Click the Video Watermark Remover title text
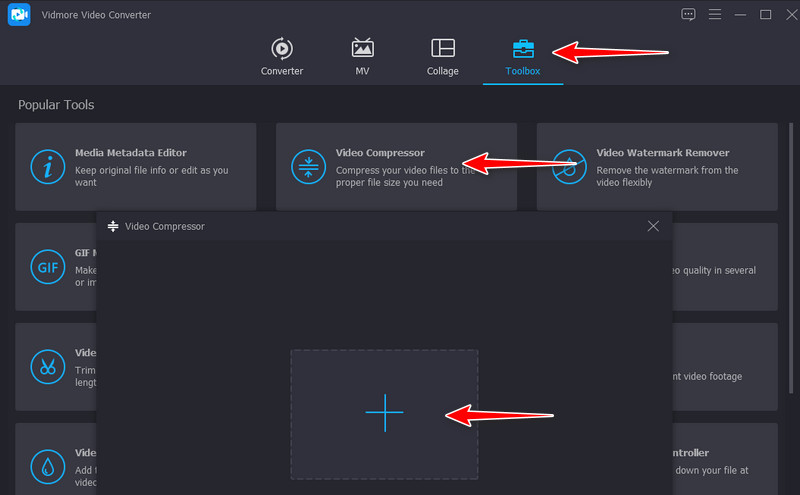This screenshot has width=800, height=495. (662, 153)
